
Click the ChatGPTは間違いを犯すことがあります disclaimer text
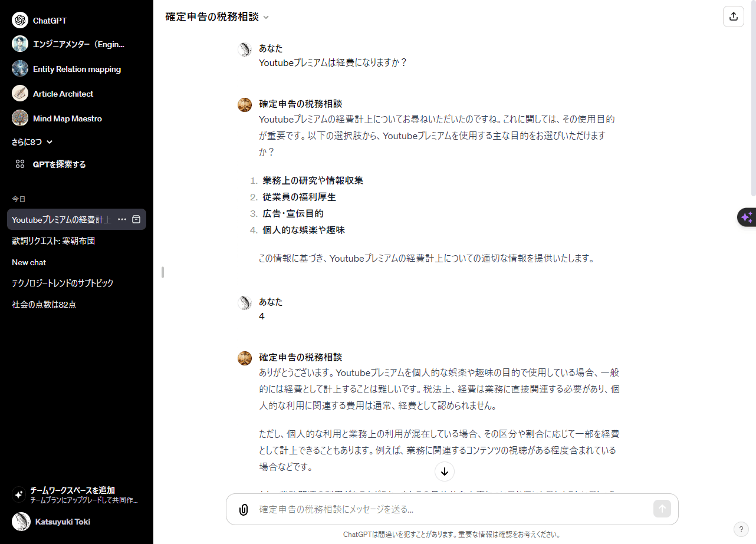tap(452, 535)
